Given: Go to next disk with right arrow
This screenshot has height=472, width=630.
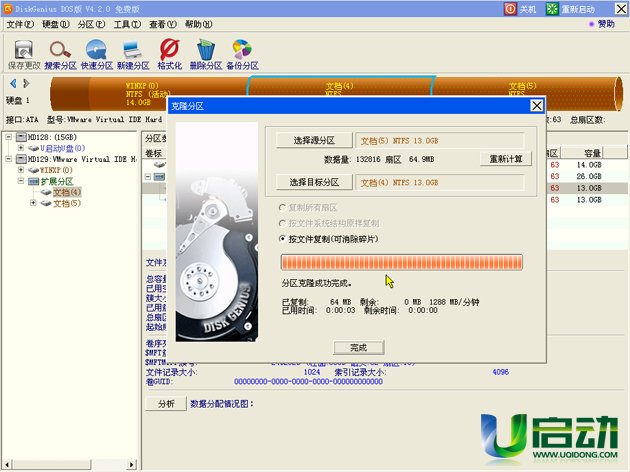Looking at the screenshot, I should coord(26,83).
